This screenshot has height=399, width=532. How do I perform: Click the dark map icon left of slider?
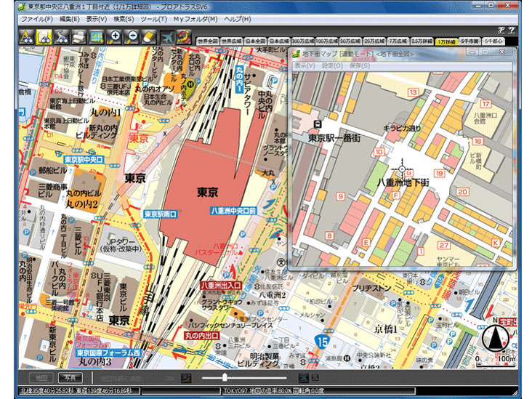pos(186,377)
